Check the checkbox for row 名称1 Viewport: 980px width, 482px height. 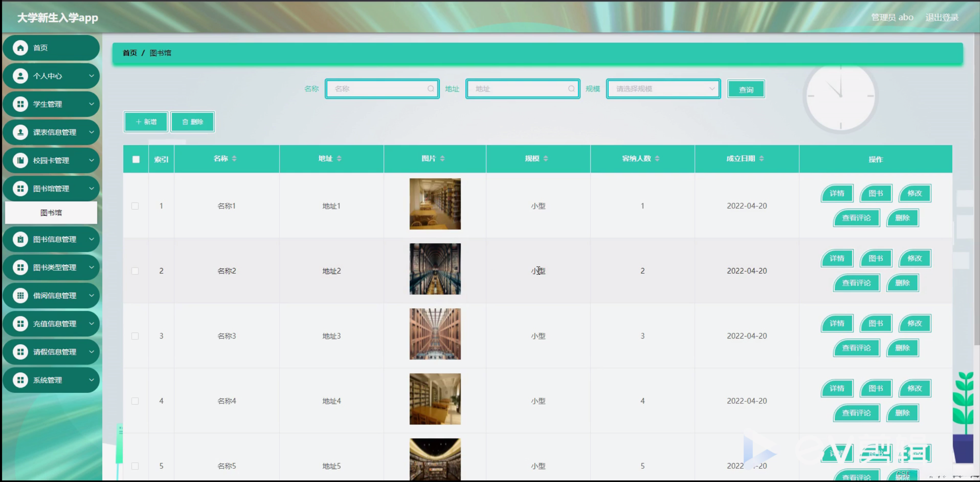pyautogui.click(x=135, y=206)
